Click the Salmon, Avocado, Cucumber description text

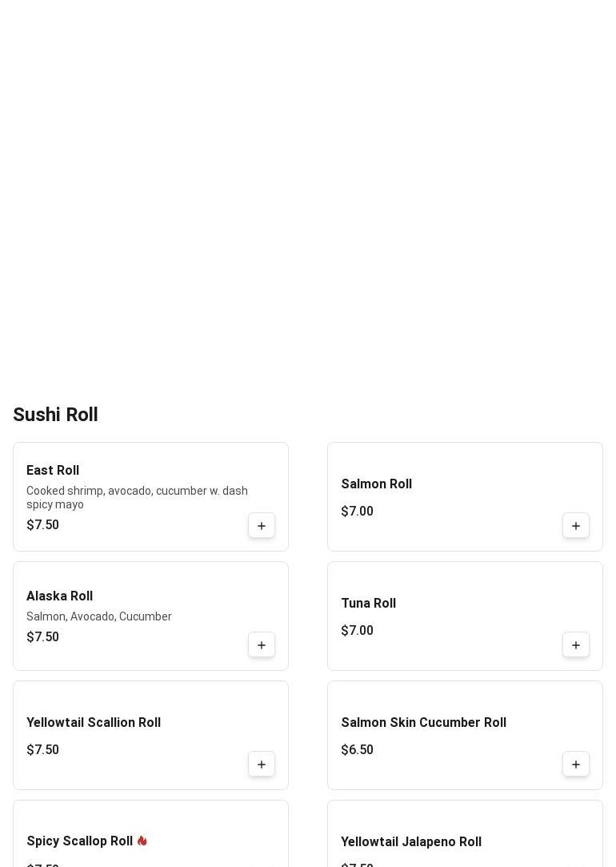tap(99, 616)
